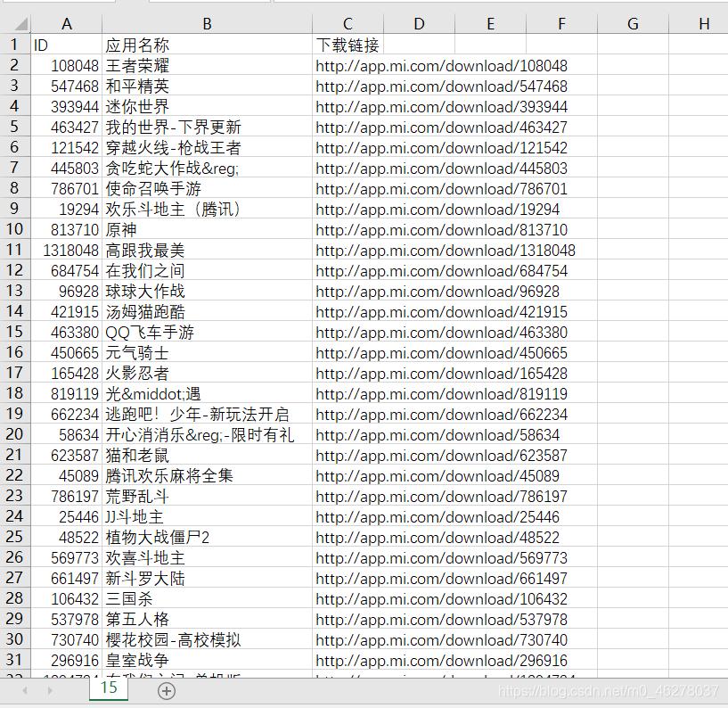Select cell with 迷你世界

coord(207,106)
